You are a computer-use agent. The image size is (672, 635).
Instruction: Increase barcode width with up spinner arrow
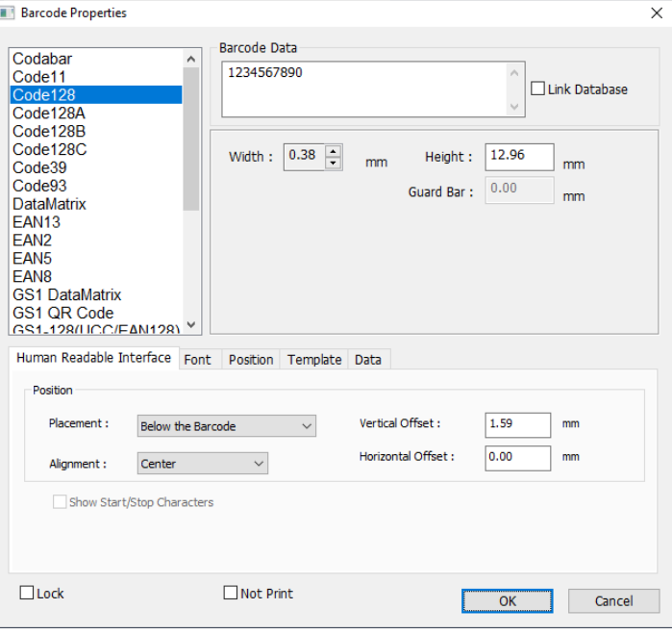[333, 150]
